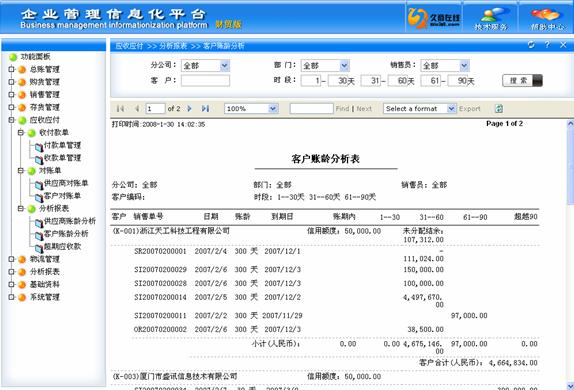Click the 搜索 button

pyautogui.click(x=522, y=81)
